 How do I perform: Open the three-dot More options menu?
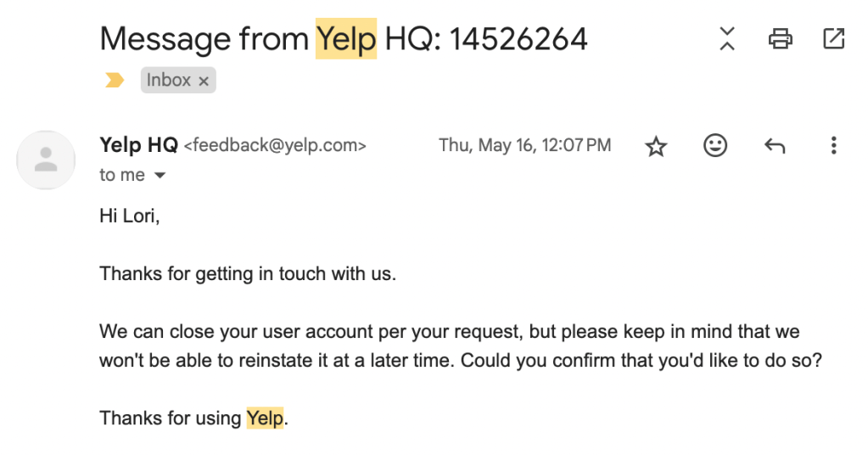click(833, 146)
